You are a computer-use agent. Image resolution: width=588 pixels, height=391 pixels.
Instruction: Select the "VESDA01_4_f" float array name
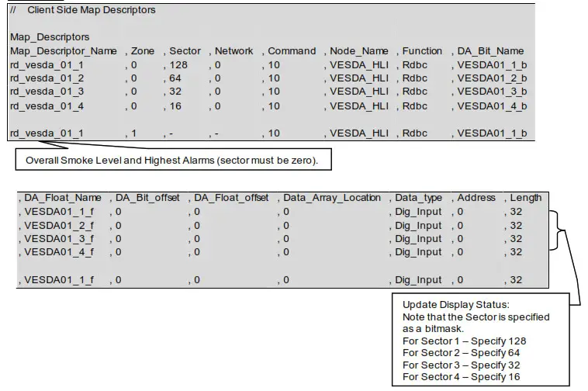59,252
